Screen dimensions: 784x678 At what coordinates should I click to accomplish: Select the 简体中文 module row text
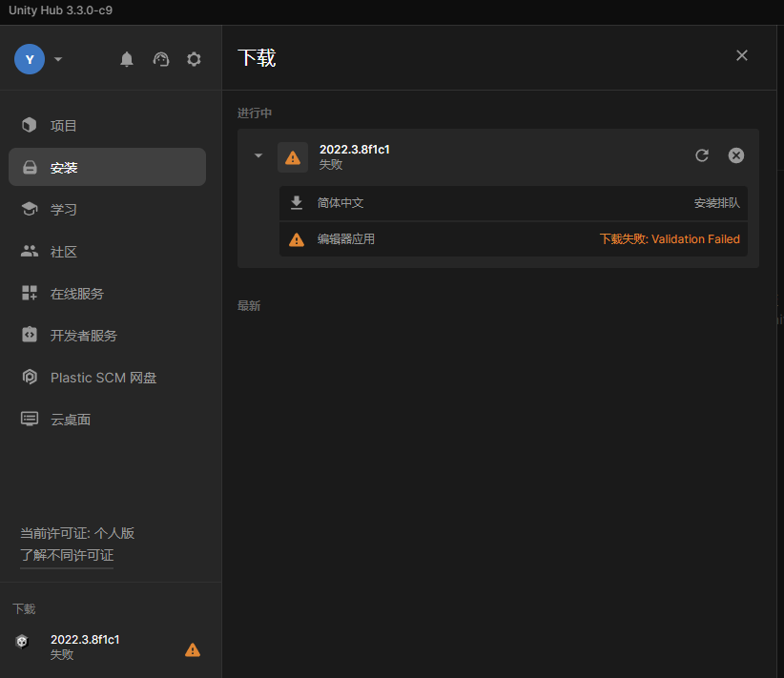340,202
